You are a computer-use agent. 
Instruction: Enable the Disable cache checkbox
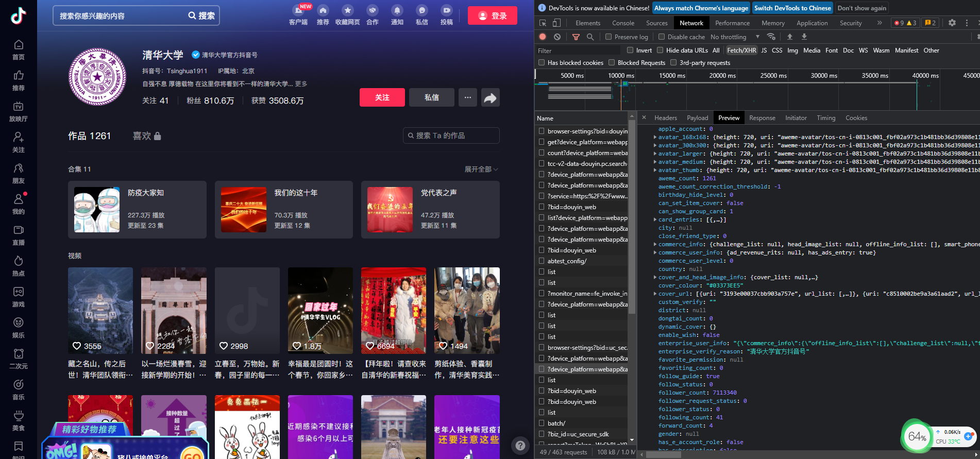click(x=662, y=37)
